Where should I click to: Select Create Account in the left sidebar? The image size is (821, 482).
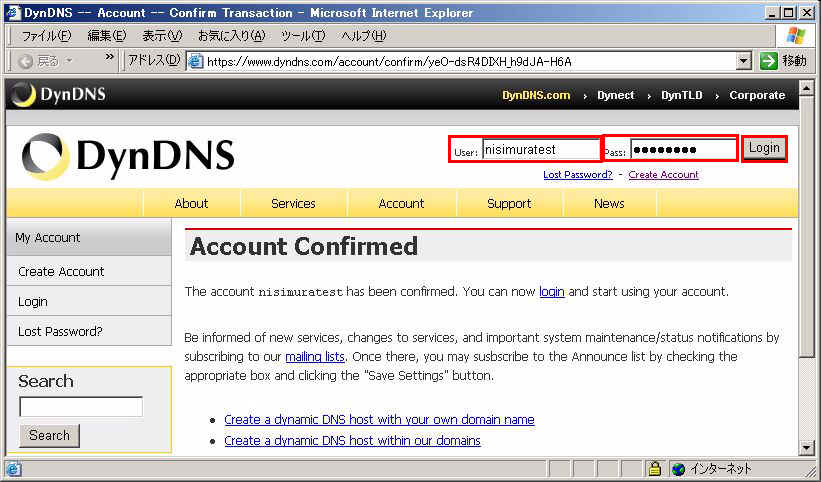tap(89, 272)
